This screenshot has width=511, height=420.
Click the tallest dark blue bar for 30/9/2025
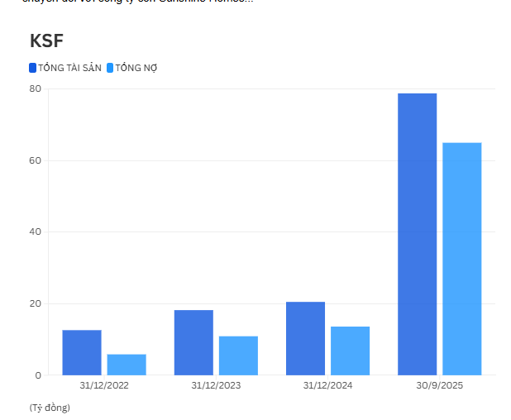(x=417, y=234)
